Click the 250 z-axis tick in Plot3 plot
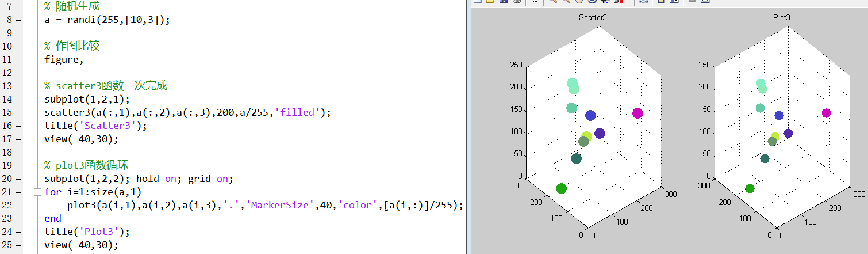Image resolution: width=868 pixels, height=254 pixels. 705,65
